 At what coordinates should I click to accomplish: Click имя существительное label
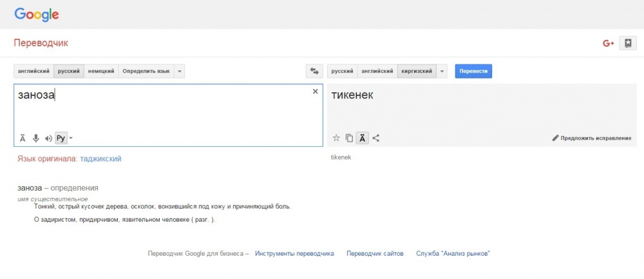pyautogui.click(x=53, y=199)
